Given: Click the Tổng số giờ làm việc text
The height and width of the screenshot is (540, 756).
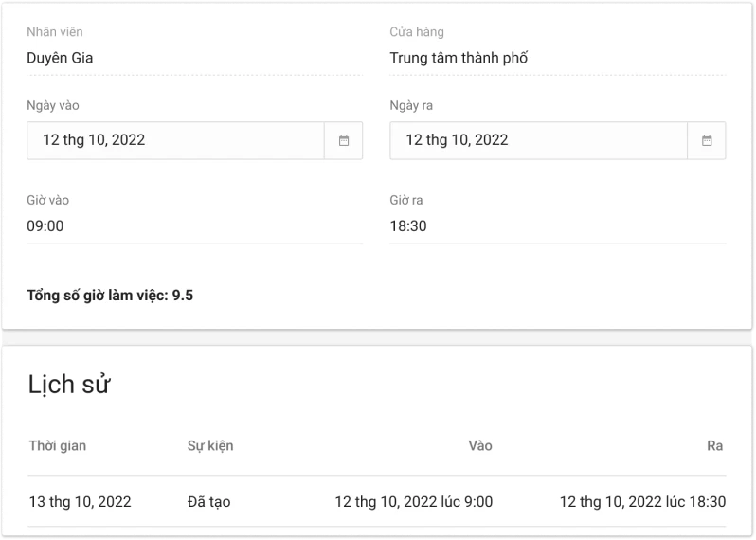Looking at the screenshot, I should pyautogui.click(x=110, y=296).
